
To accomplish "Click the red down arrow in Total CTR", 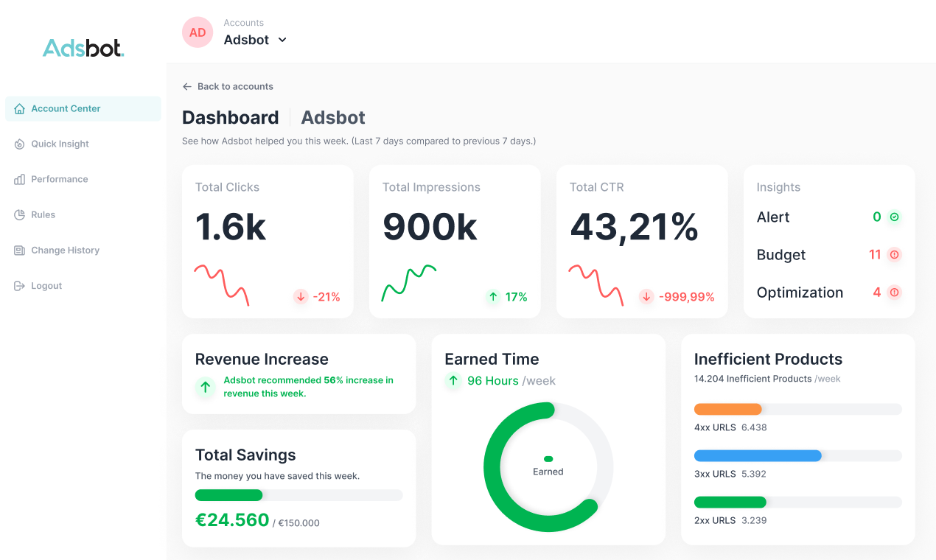I will [646, 297].
